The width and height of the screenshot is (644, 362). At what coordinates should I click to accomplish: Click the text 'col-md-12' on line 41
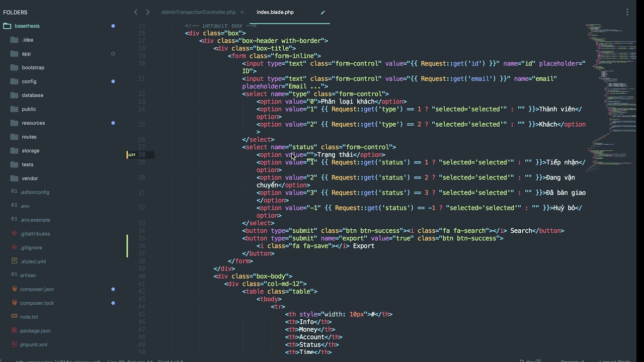coord(283,284)
